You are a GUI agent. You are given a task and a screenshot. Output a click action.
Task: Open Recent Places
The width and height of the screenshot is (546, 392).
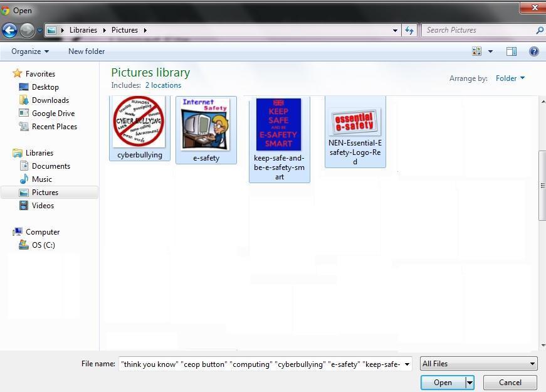coord(55,127)
